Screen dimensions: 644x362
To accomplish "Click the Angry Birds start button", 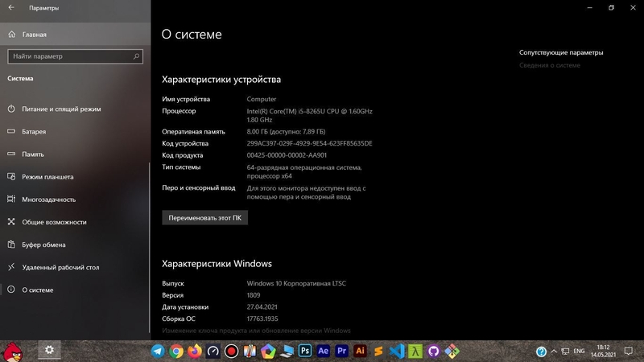I will pyautogui.click(x=13, y=352).
